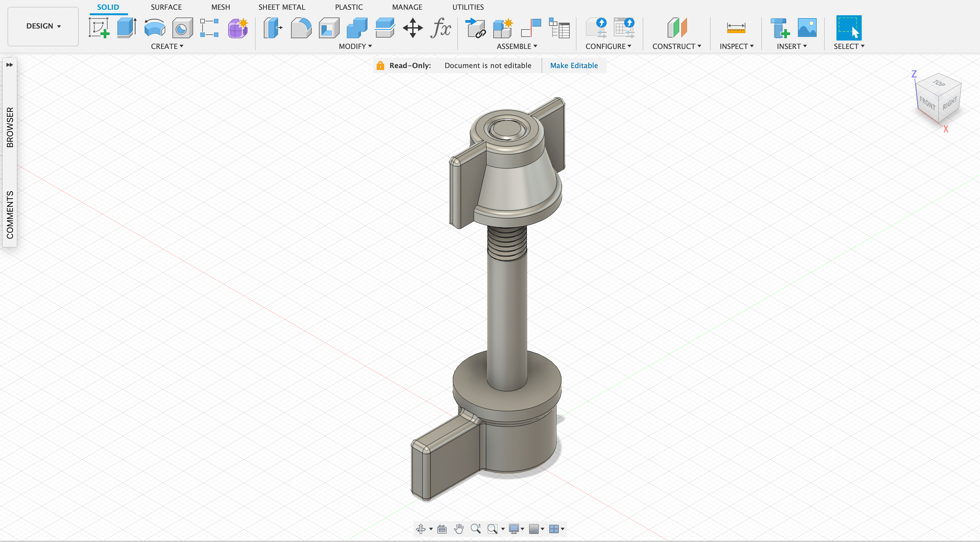
Task: Expand the INSPECT menu
Action: coord(737,46)
